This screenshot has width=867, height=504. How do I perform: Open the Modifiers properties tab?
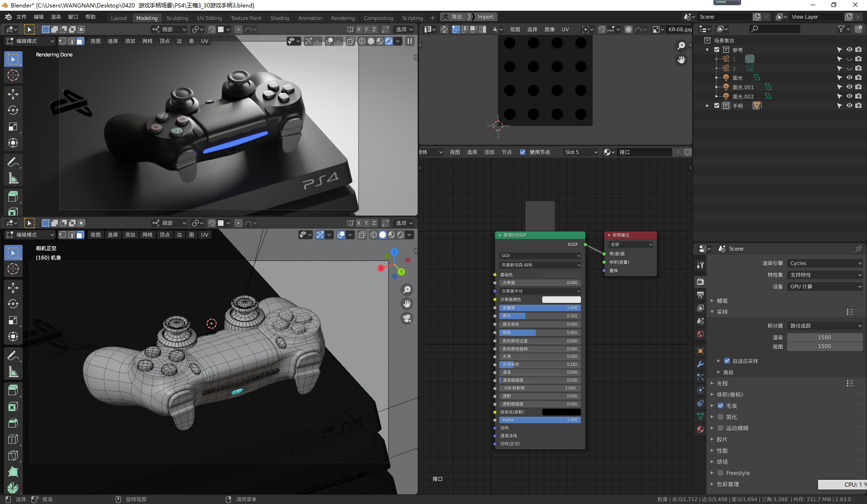(x=700, y=364)
